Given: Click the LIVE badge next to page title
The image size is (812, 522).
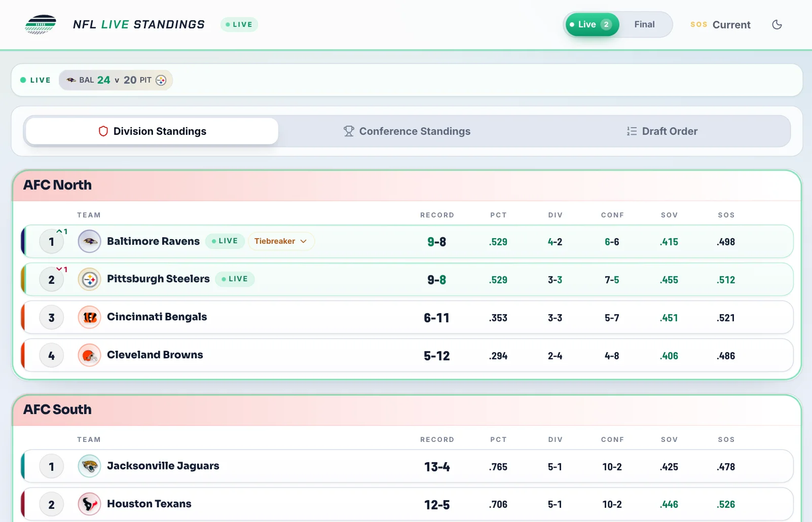Looking at the screenshot, I should coord(239,24).
